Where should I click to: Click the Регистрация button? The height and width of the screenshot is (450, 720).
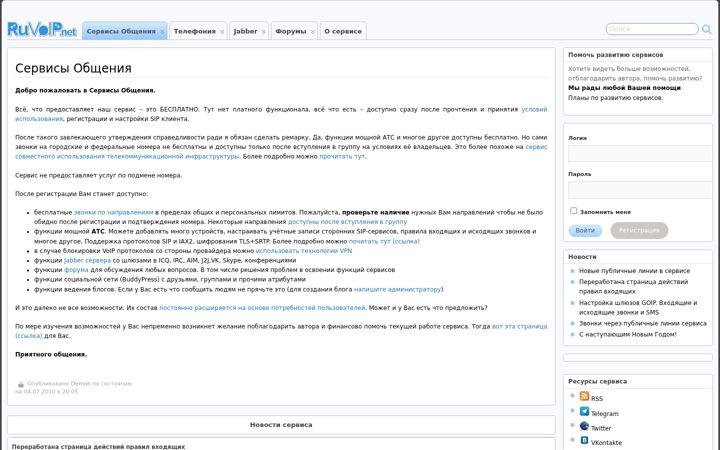[x=639, y=231]
